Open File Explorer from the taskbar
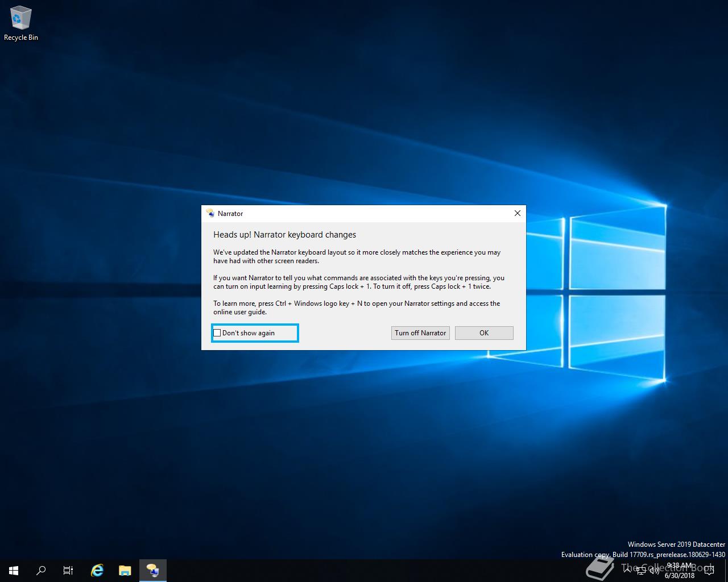The width and height of the screenshot is (728, 582). click(125, 571)
